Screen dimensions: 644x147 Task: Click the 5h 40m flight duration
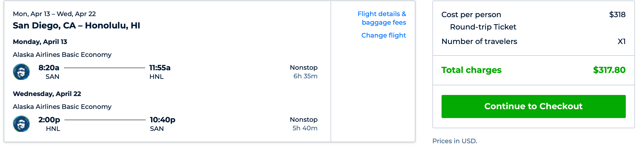[x=305, y=128]
